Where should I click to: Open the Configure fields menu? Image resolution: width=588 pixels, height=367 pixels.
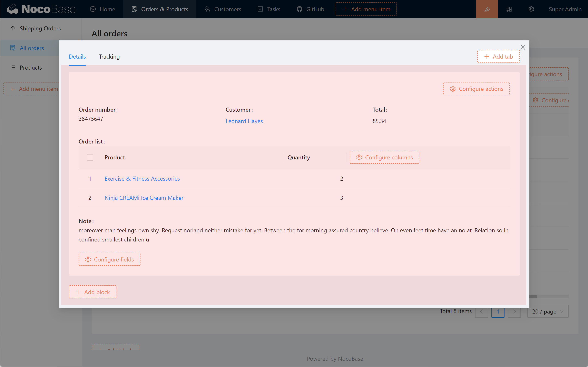tap(109, 259)
